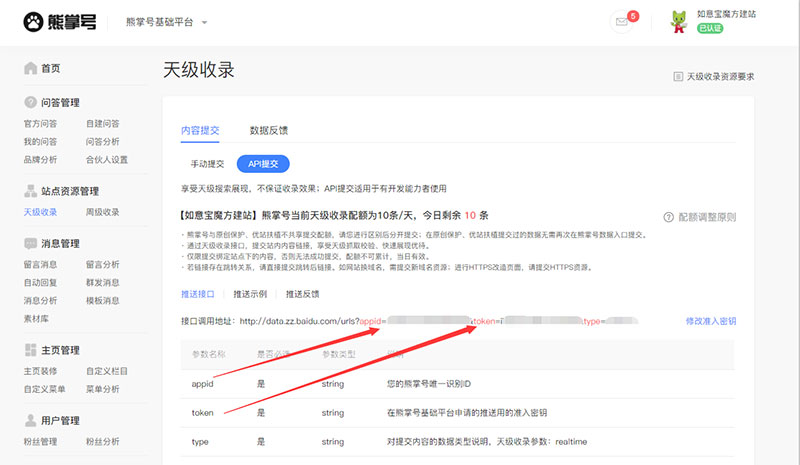800x465 pixels.
Task: Open 模板消息 in sidebar
Action: click(x=103, y=301)
